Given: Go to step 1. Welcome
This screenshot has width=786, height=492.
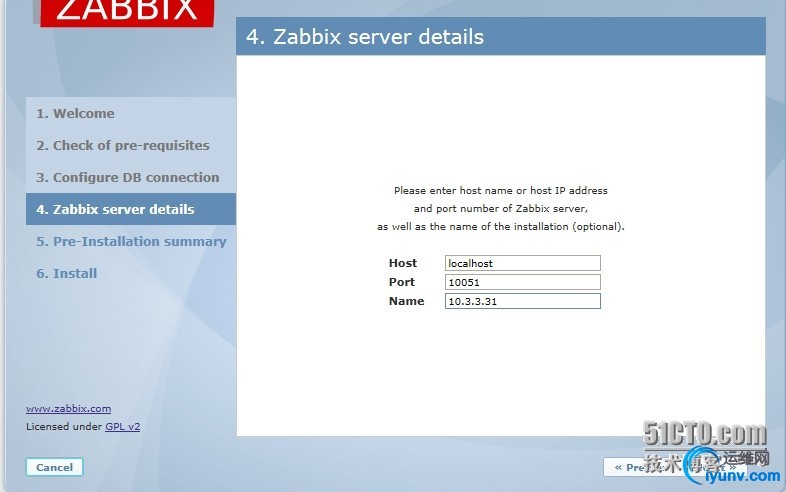Looking at the screenshot, I should [x=75, y=113].
